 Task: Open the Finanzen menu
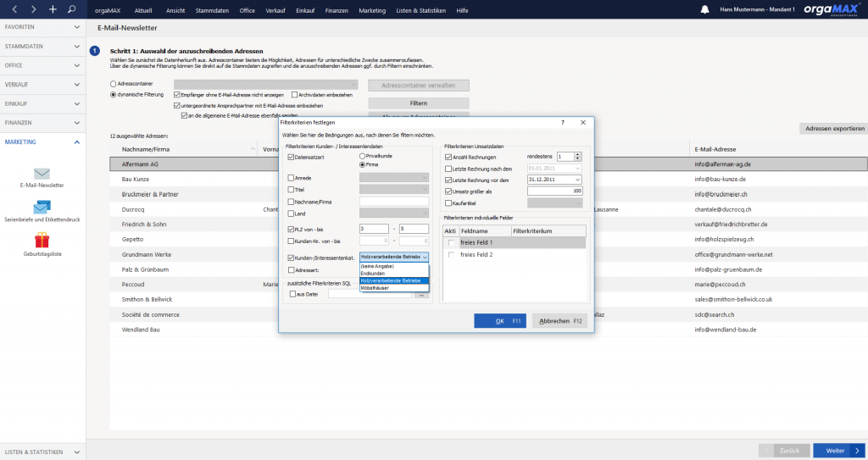337,10
